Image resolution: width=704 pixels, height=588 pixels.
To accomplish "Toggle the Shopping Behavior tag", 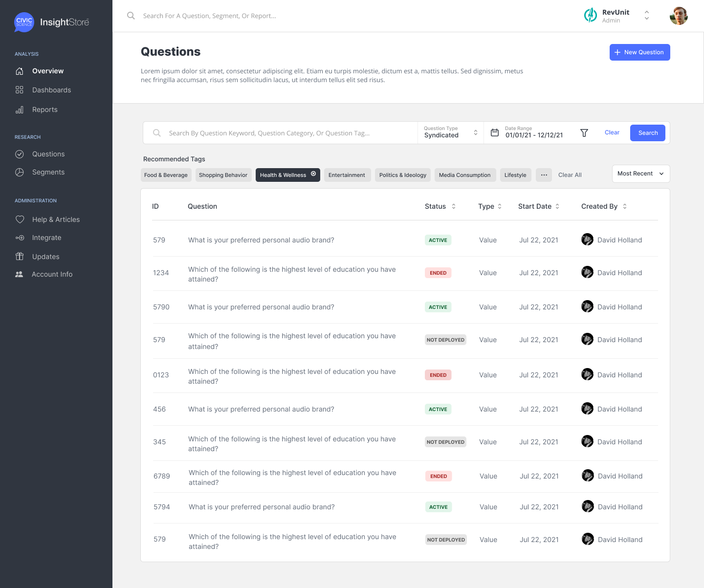I will 223,175.
